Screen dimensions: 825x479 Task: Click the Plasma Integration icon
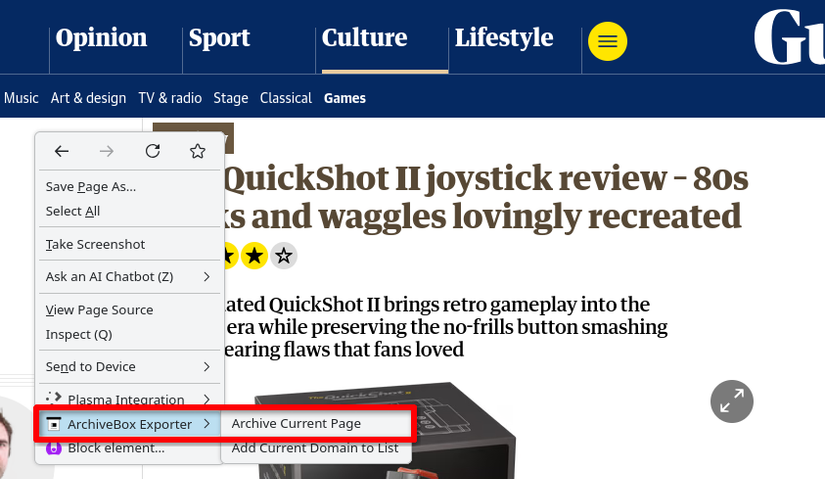(x=54, y=398)
